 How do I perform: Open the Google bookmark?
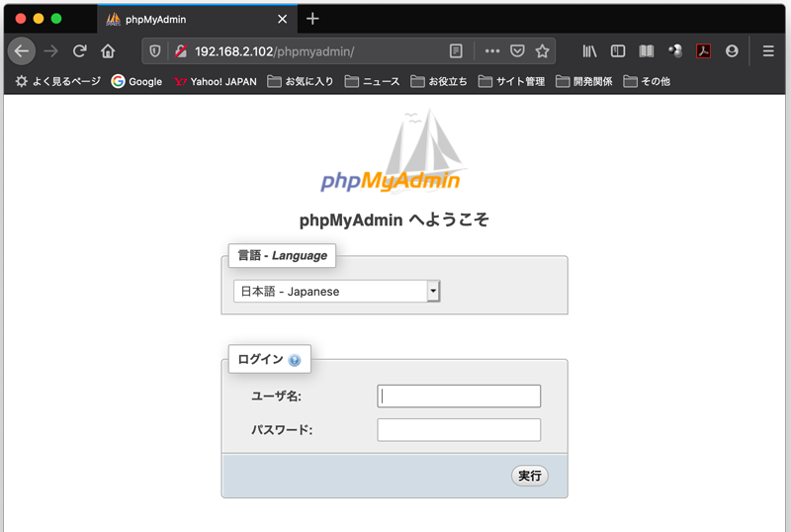point(136,81)
